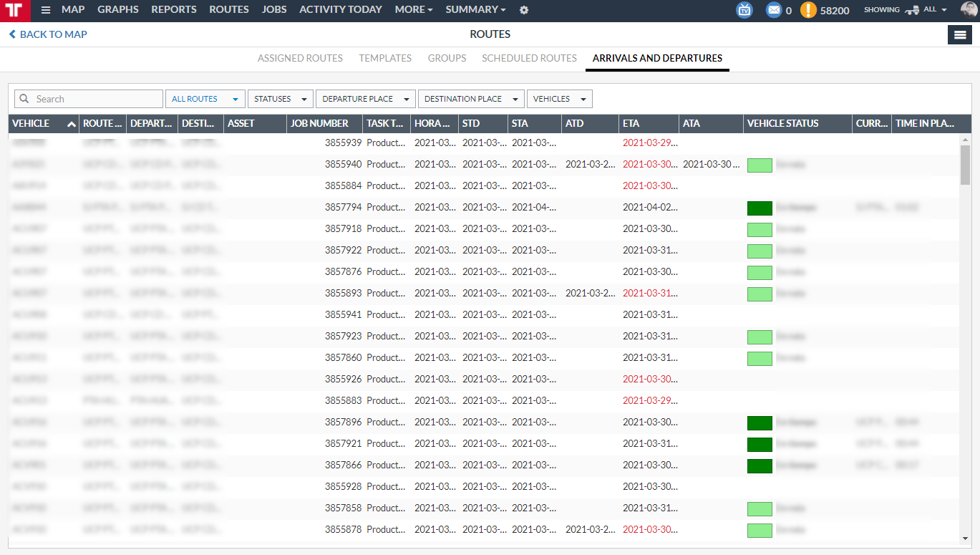Switch to SCHEDULED ROUTES tab

529,58
